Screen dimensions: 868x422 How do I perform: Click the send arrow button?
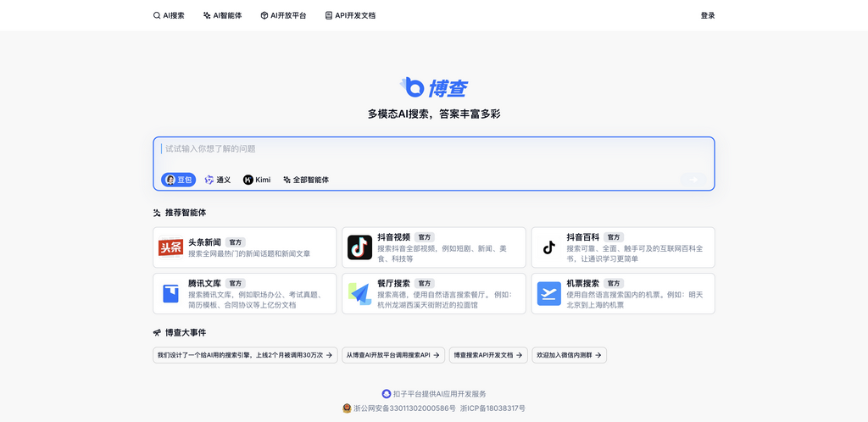tap(693, 180)
